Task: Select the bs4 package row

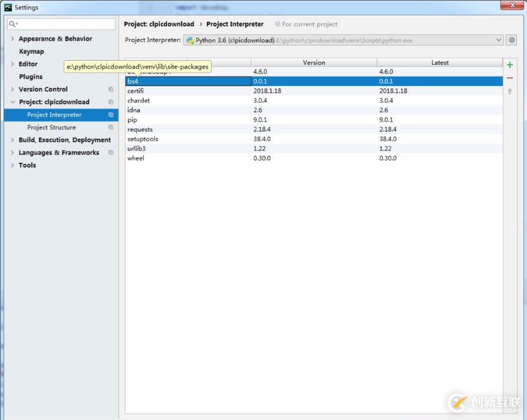Action: coord(314,81)
